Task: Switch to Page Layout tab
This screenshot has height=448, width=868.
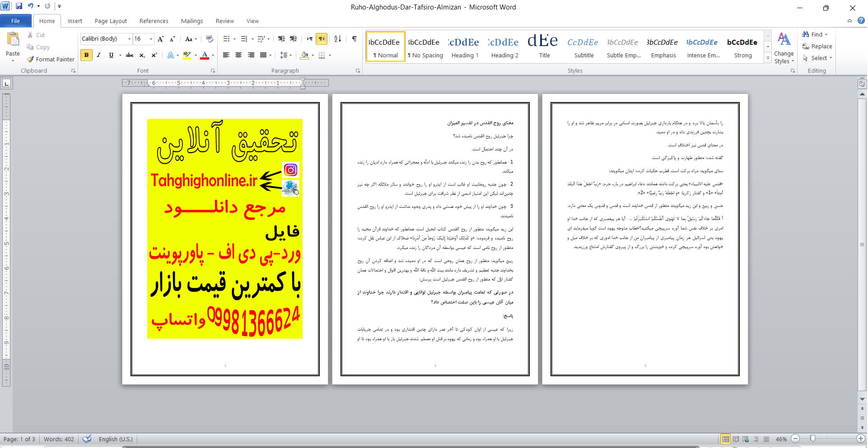Action: (111, 21)
